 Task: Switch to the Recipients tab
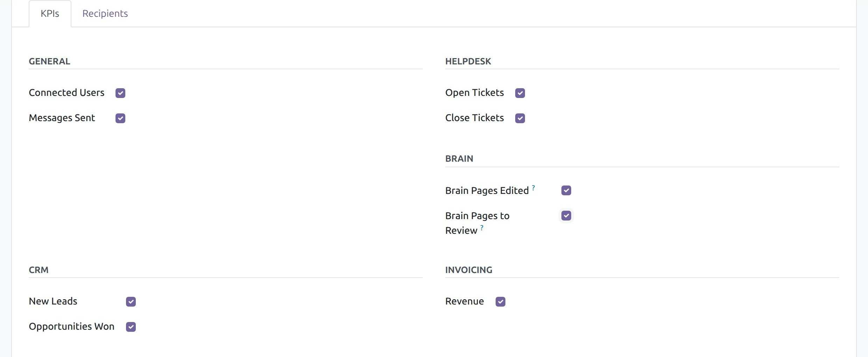pos(105,14)
